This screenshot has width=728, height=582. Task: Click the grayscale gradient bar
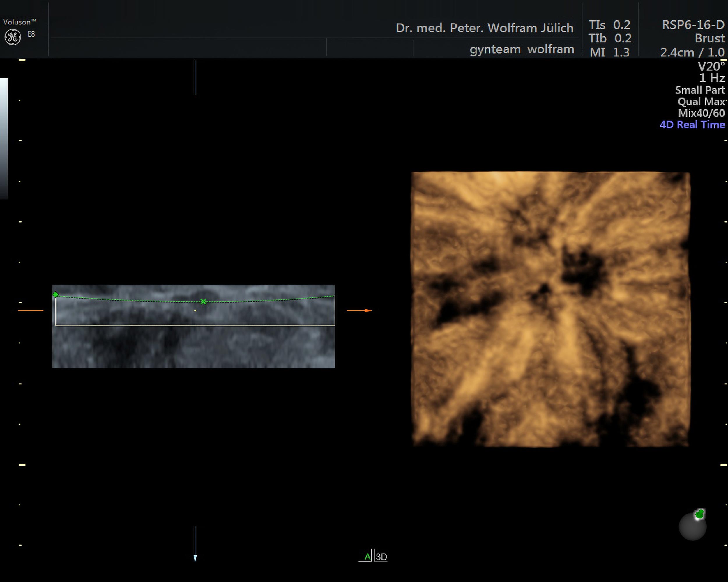pyautogui.click(x=4, y=138)
